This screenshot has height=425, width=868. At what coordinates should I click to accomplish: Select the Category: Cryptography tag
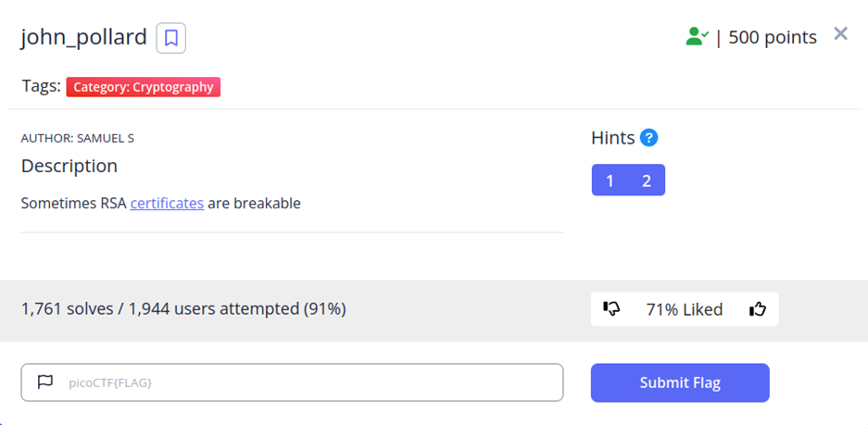144,87
